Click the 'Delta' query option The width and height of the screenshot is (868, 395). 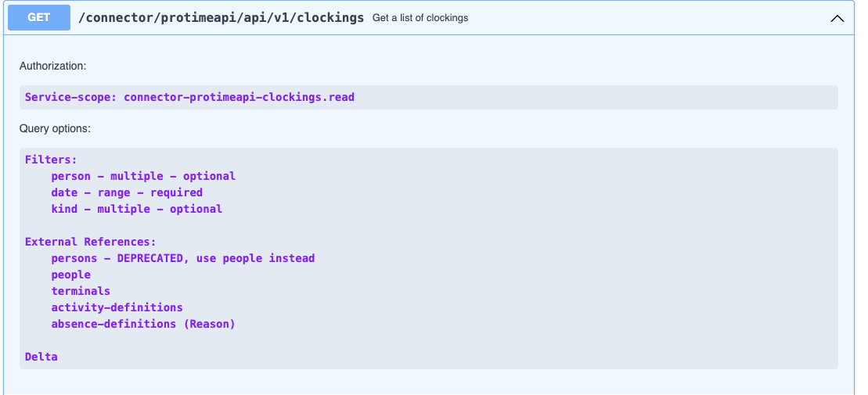[41, 357]
